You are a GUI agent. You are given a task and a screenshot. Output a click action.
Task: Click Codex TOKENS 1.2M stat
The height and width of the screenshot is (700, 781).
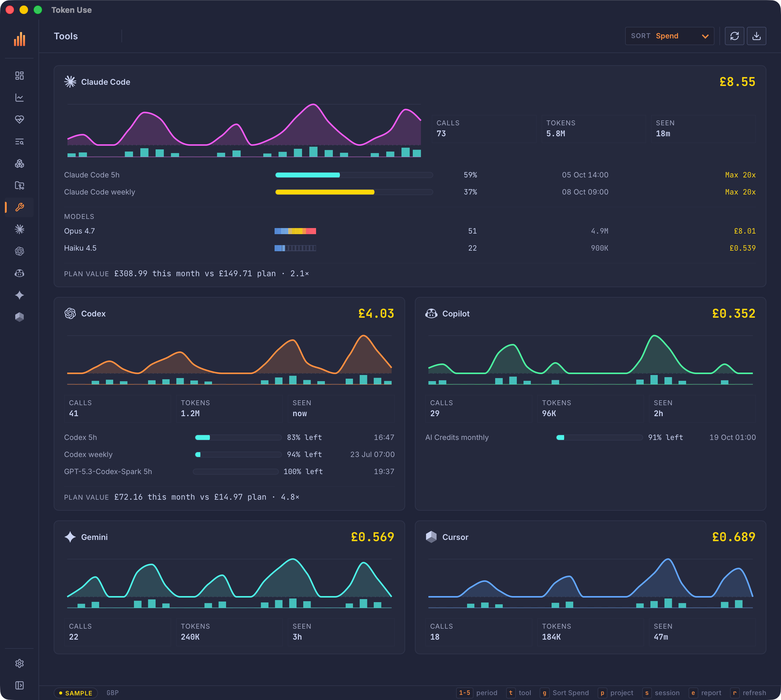(229, 409)
